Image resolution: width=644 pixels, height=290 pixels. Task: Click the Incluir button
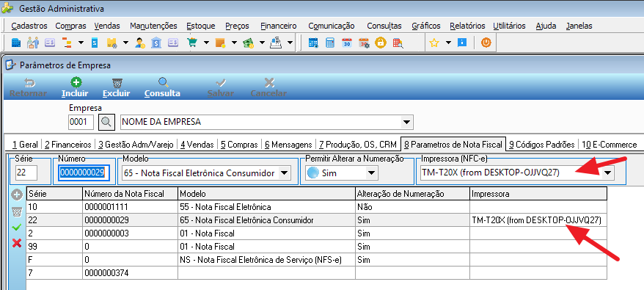coord(75,87)
